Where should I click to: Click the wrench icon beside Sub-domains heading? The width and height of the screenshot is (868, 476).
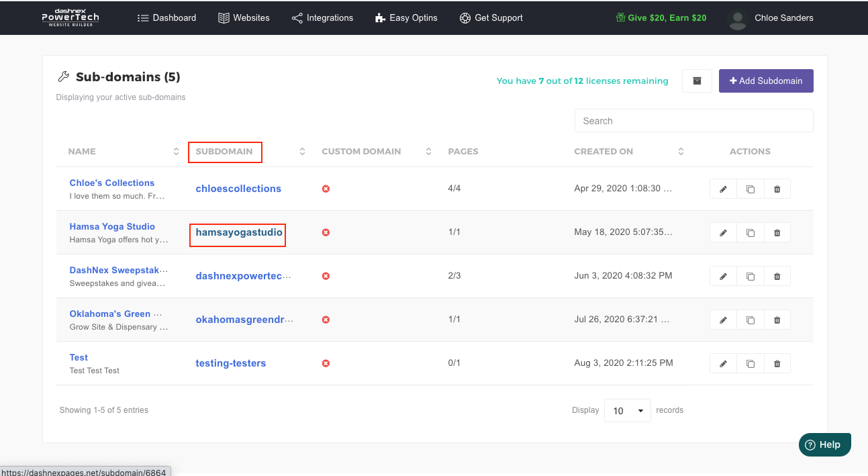pos(64,77)
